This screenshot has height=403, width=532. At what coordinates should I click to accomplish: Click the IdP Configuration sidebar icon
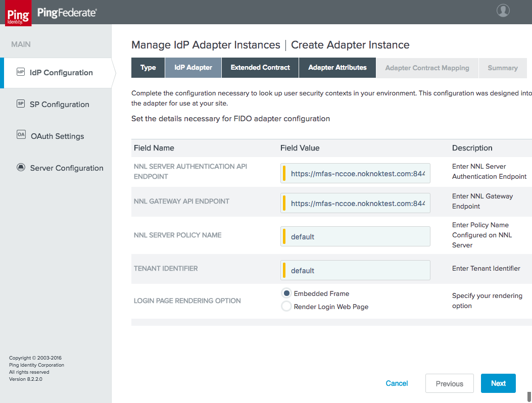click(21, 72)
